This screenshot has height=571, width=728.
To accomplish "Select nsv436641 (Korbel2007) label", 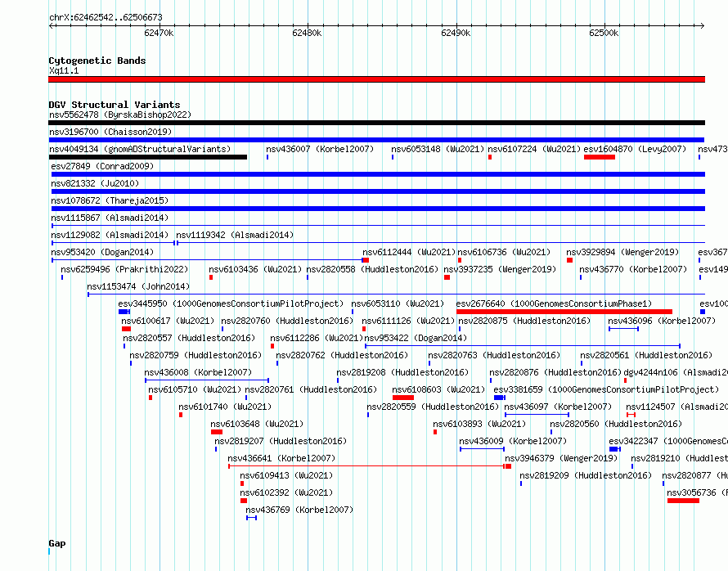I will pos(281,458).
